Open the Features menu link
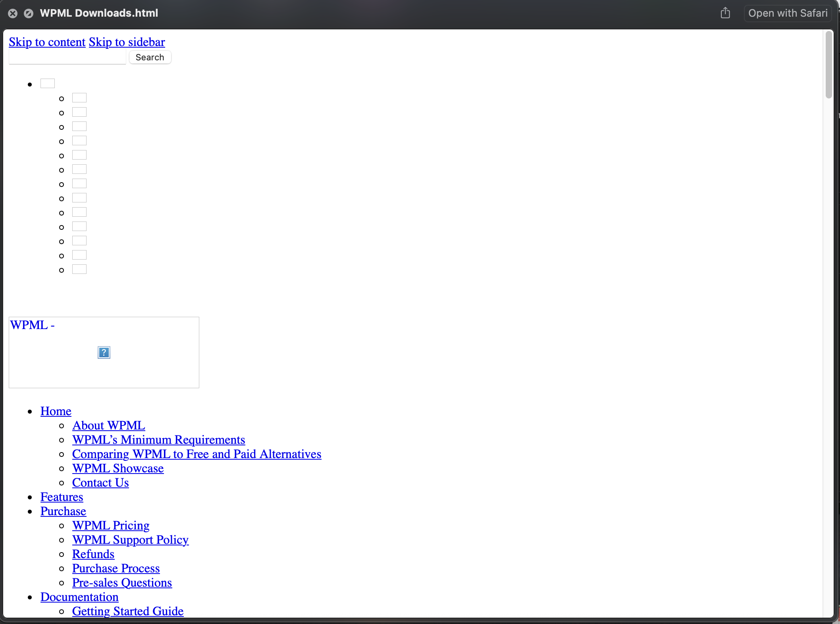The height and width of the screenshot is (624, 840). click(x=62, y=497)
